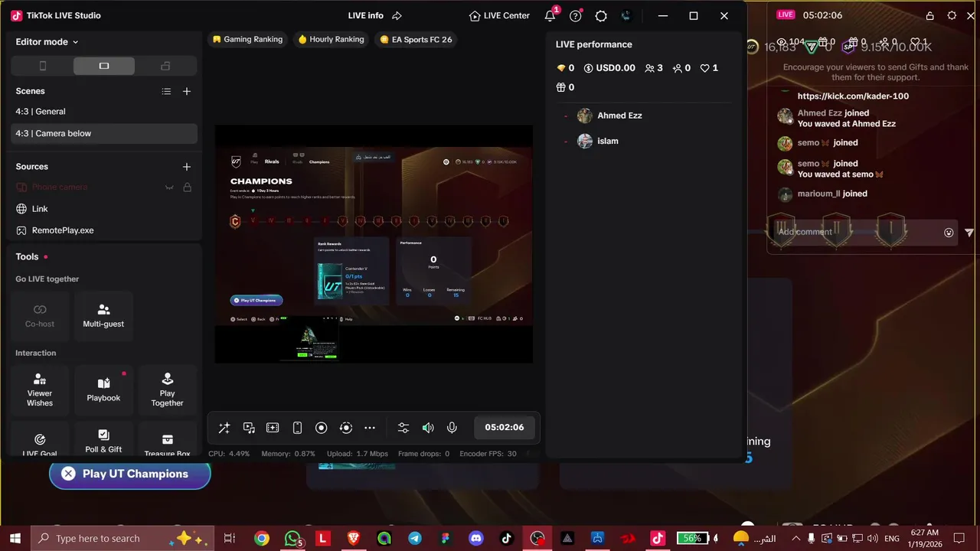Screen dimensions: 980x551
Task: Open the mobile preview icon
Action: tap(297, 428)
